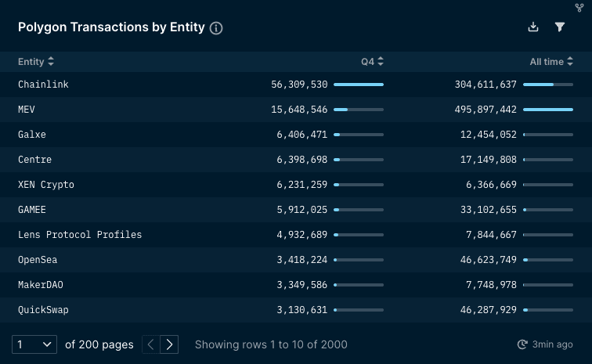Viewport: 592px width, 364px height.
Task: Click the info icon beside the title
Action: click(217, 27)
